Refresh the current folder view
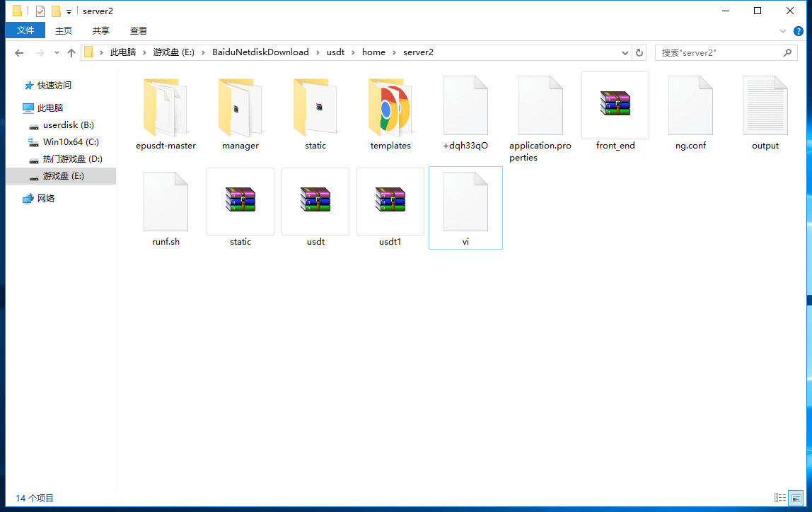This screenshot has width=812, height=512. pyautogui.click(x=639, y=53)
